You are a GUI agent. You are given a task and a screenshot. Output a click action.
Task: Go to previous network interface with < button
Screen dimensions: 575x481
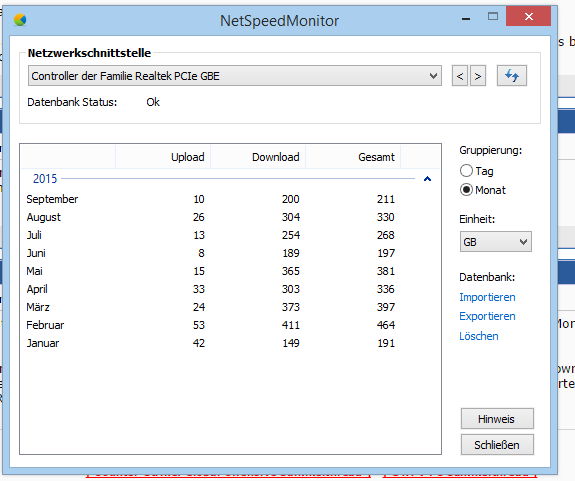click(x=460, y=76)
